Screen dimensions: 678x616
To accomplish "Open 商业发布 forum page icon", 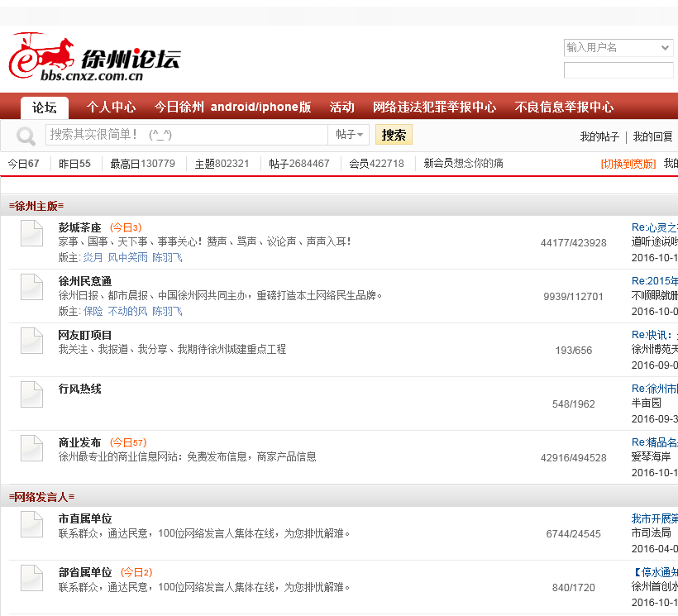I will tap(31, 449).
